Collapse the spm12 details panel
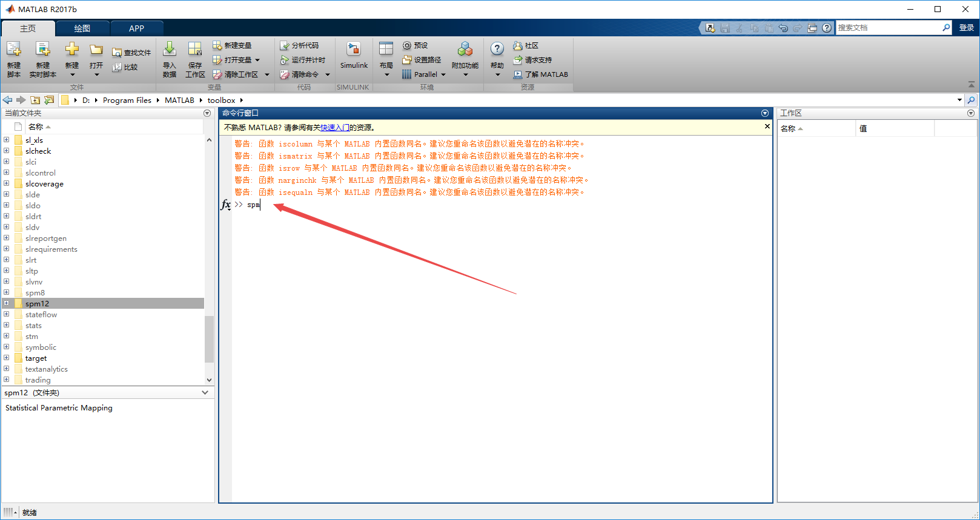Viewport: 980px width, 520px height. click(205, 393)
